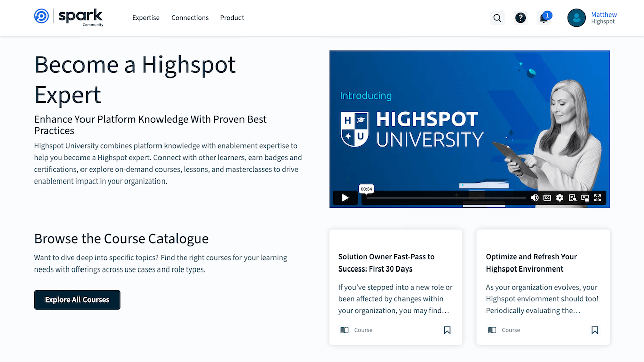Expand the Product menu
644x362 pixels.
click(x=232, y=18)
